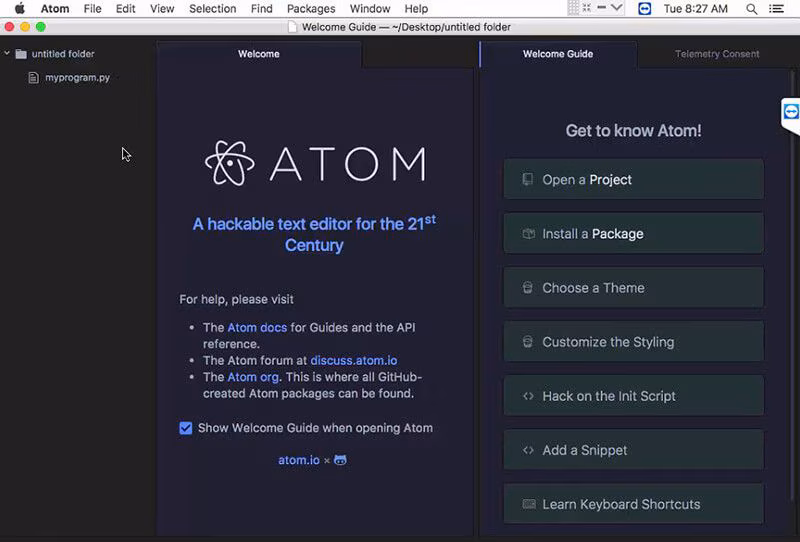
Task: Click the dotted grid icon in menu bar
Action: click(573, 8)
